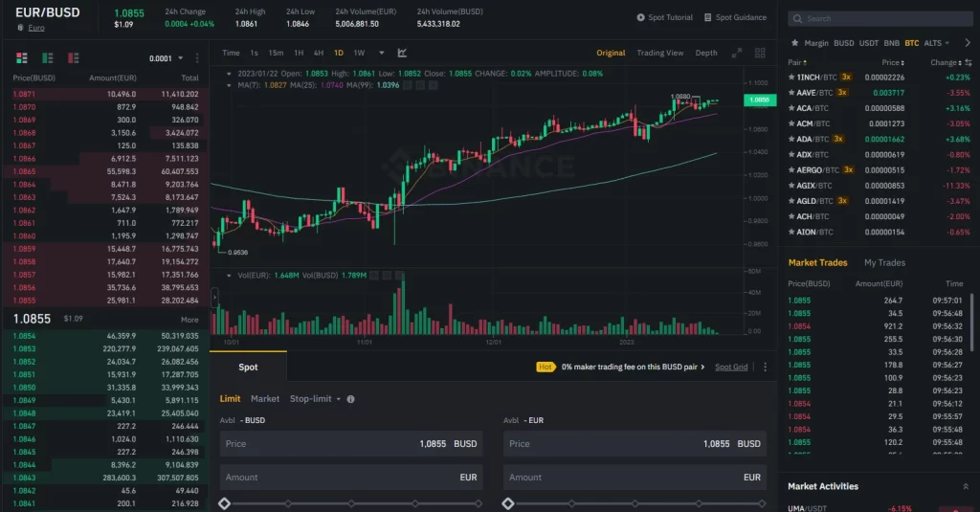The width and height of the screenshot is (980, 512).
Task: Toggle the favorite star for ADA/BTC
Action: click(791, 140)
